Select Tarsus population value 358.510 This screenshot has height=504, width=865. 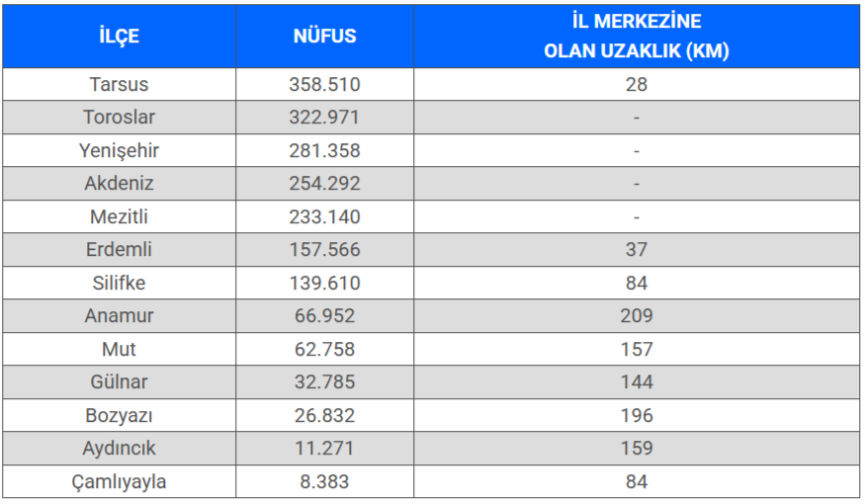pos(324,84)
